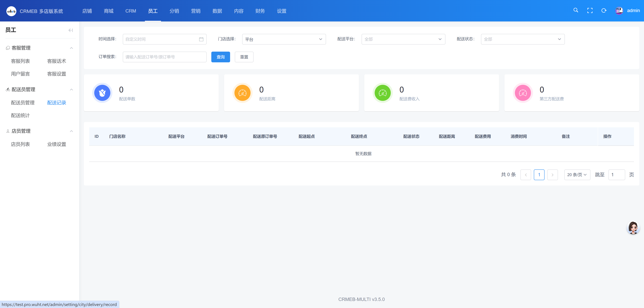Click the calendar icon in time field
This screenshot has width=644, height=308.
201,39
